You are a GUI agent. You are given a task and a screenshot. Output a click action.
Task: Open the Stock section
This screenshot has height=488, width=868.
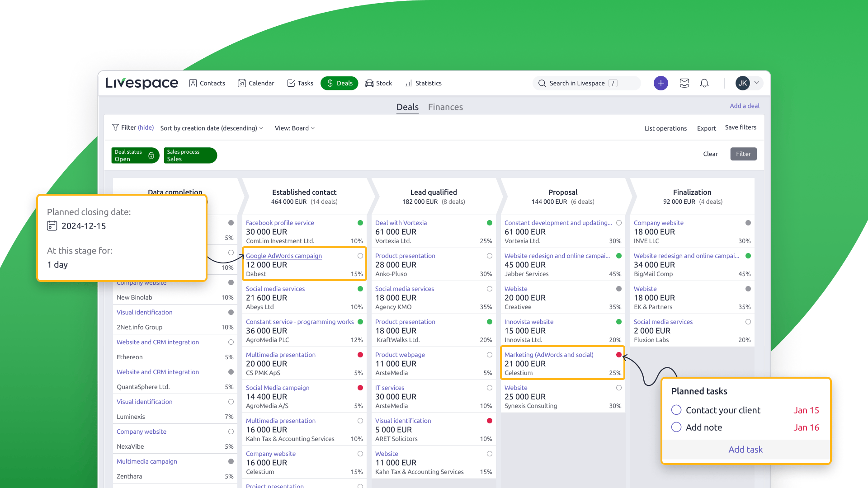pyautogui.click(x=379, y=83)
